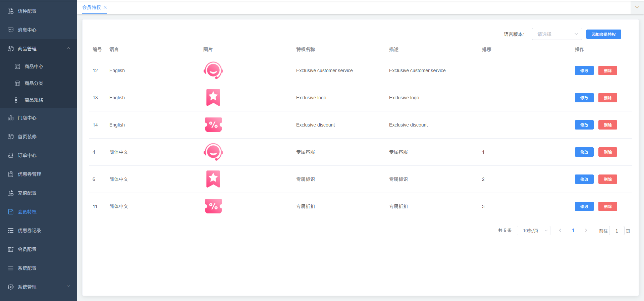This screenshot has height=301, width=644.
Task: Select 会员配置 in the sidebar menu
Action: tap(27, 249)
